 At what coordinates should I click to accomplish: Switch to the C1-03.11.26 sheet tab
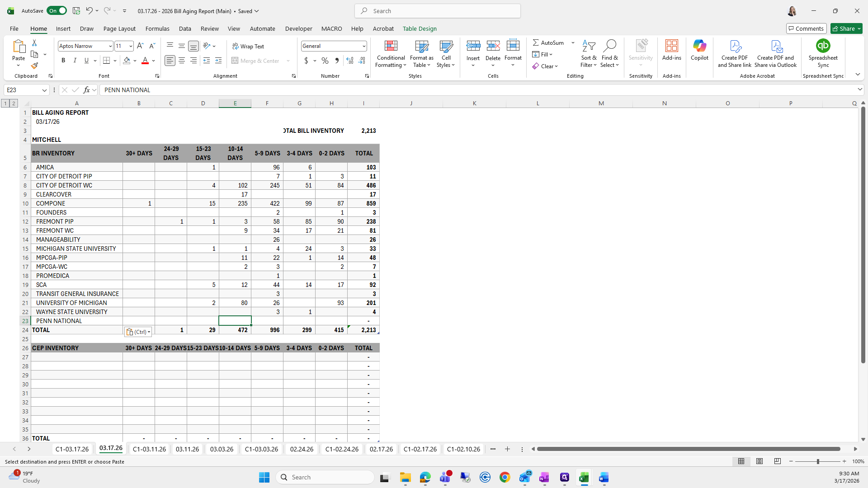click(x=149, y=449)
